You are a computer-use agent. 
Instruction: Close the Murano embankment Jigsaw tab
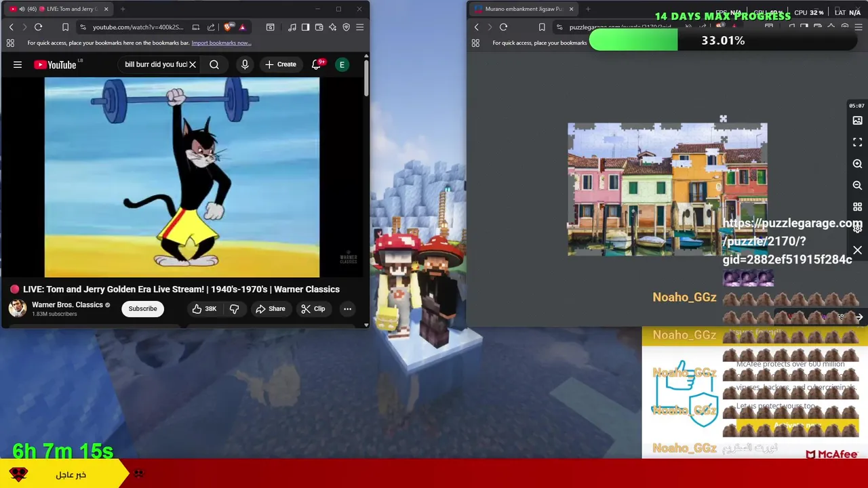(571, 9)
